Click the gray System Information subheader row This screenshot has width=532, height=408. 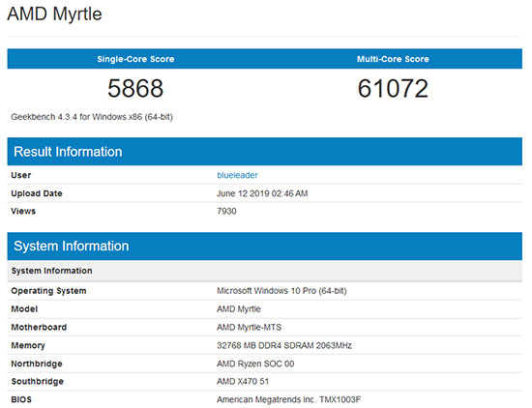[265, 271]
